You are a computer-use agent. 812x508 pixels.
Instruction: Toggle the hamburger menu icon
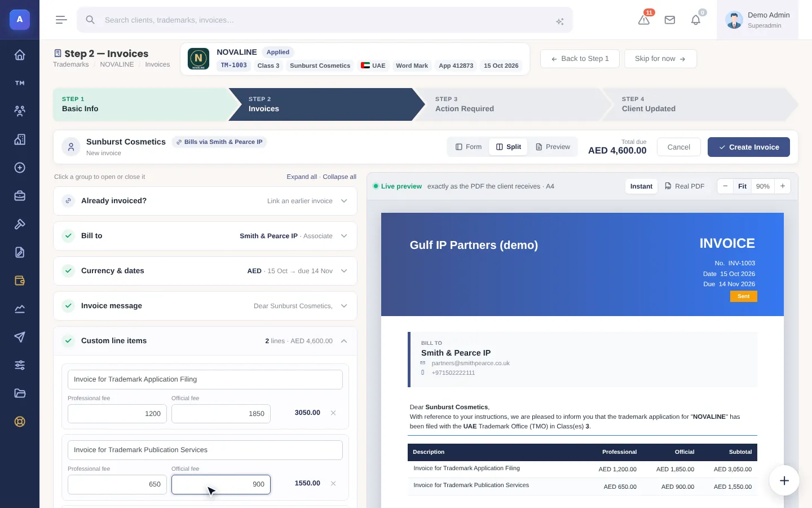coord(61,20)
